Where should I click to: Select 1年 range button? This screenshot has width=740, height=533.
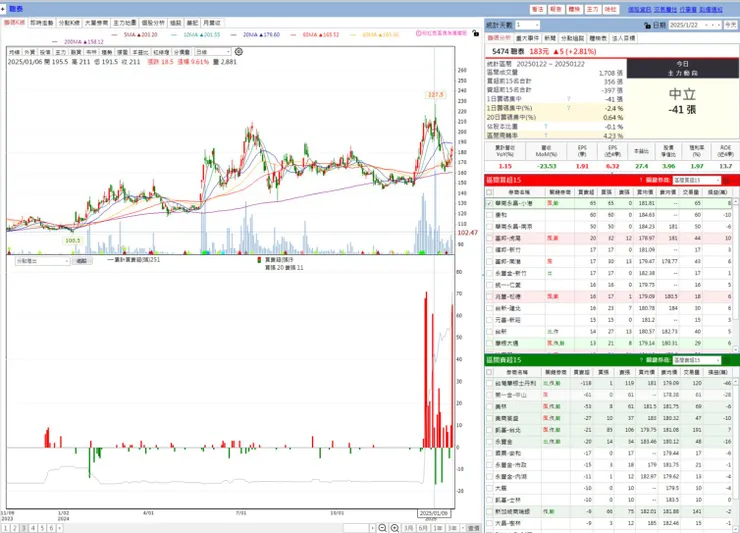437,528
